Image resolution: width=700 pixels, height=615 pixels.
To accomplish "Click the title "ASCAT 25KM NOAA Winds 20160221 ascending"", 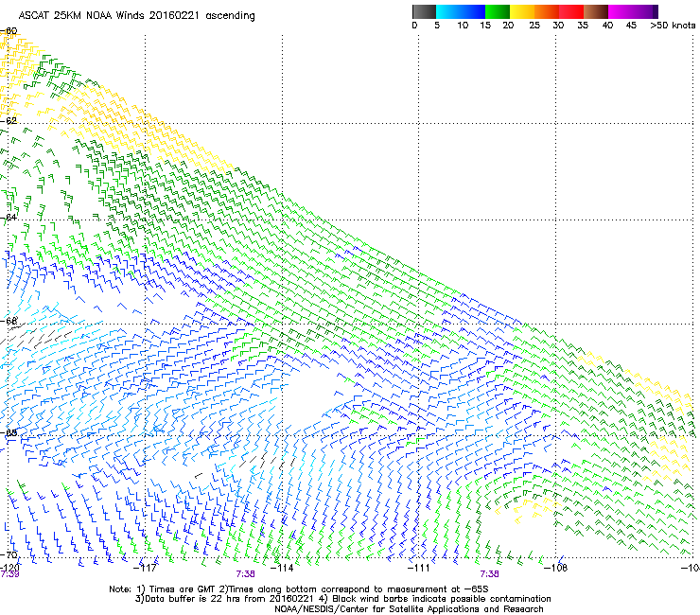I will pos(136,16).
